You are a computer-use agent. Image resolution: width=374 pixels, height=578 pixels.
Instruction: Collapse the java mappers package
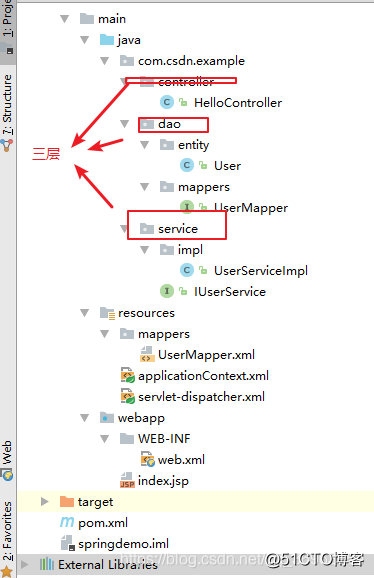pyautogui.click(x=144, y=187)
